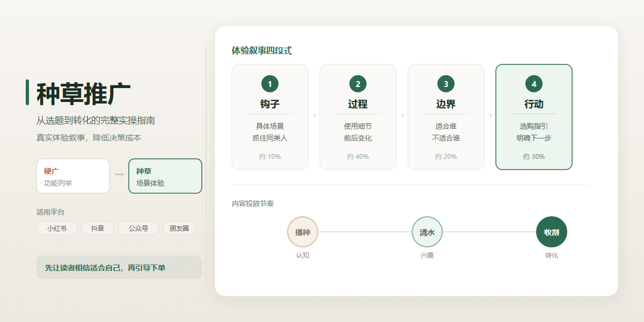Click the 内容投放节奏 heading

coord(253,204)
